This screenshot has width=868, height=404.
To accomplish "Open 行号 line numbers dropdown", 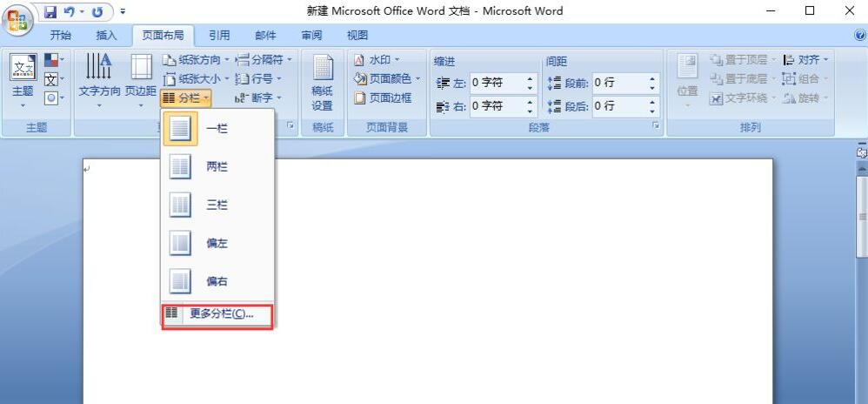I will pyautogui.click(x=258, y=78).
